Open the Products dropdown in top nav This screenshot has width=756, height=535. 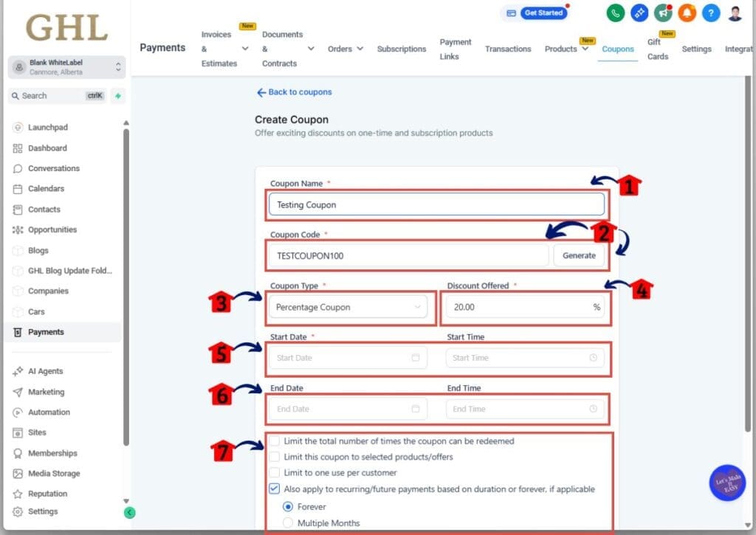[567, 48]
